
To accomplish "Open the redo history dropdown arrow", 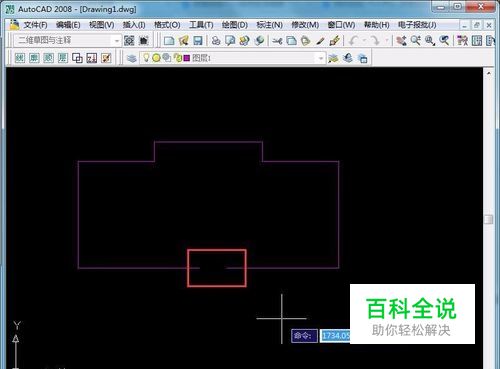I will (x=387, y=41).
